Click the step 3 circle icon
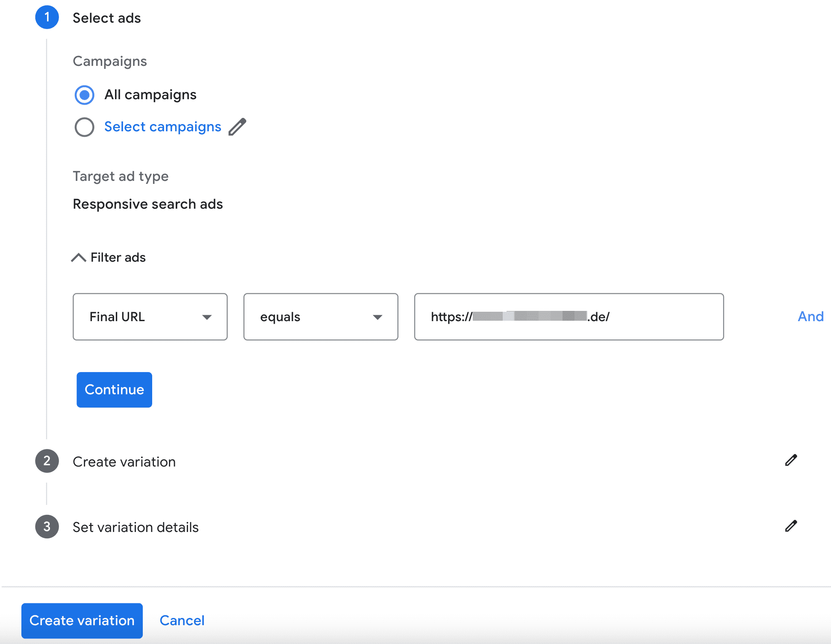The height and width of the screenshot is (644, 831). point(47,526)
